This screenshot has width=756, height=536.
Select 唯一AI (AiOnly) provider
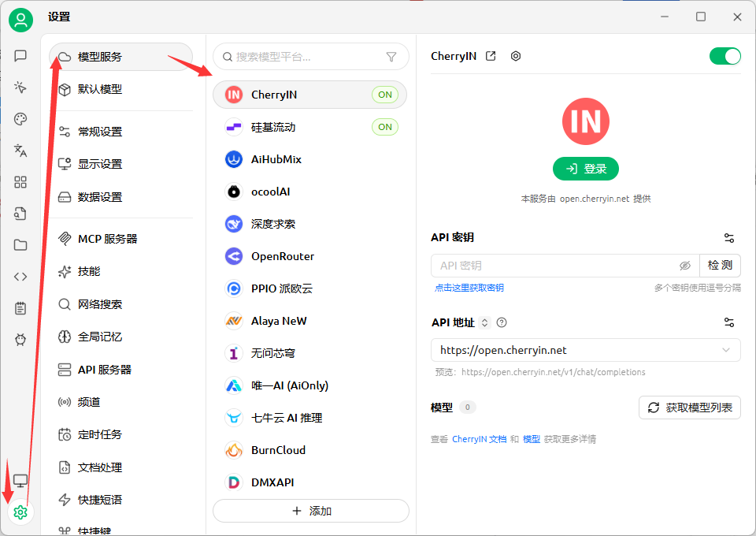[x=310, y=385]
